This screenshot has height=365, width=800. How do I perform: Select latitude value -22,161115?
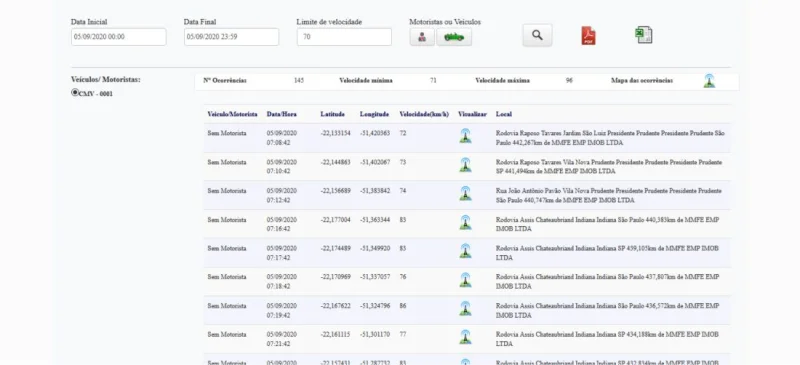click(x=335, y=334)
